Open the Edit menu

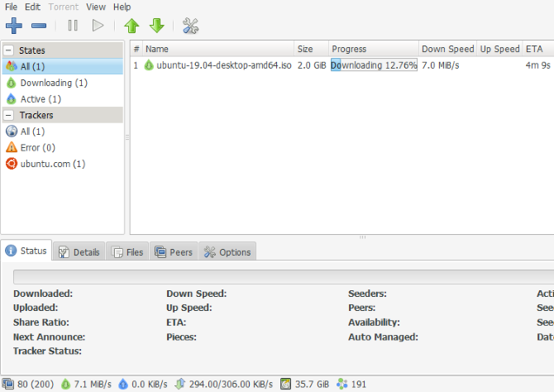[32, 7]
